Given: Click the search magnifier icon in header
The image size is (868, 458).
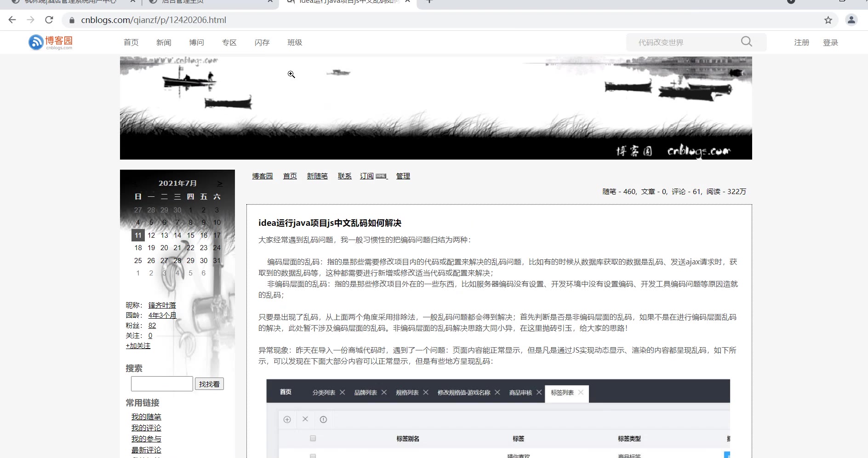Looking at the screenshot, I should pos(747,42).
